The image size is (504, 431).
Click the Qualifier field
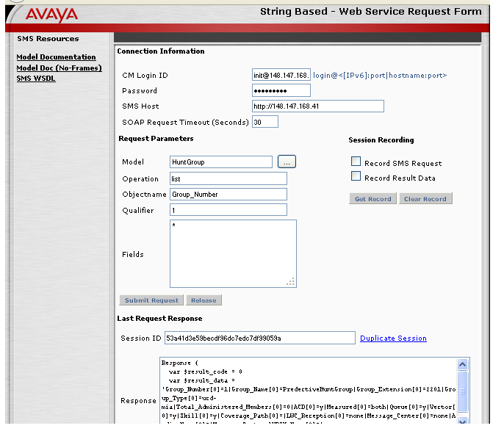[x=228, y=210]
